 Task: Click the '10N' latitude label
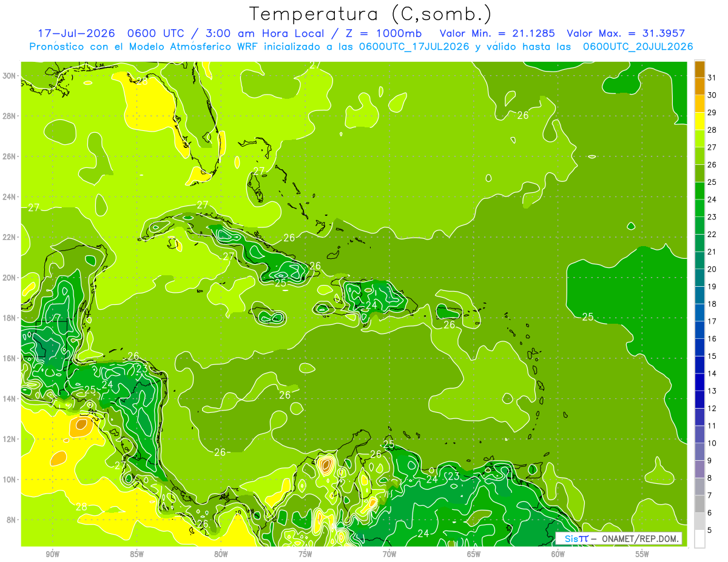10,480
